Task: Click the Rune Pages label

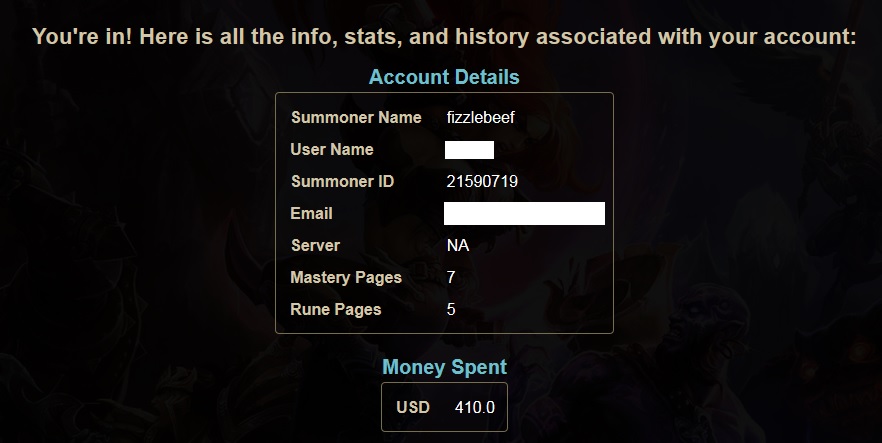Action: click(x=336, y=310)
